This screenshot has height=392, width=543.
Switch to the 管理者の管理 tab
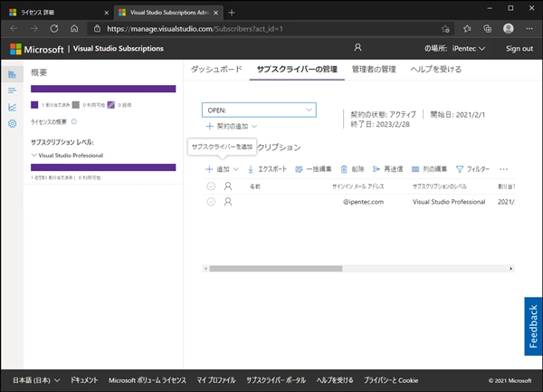click(374, 70)
